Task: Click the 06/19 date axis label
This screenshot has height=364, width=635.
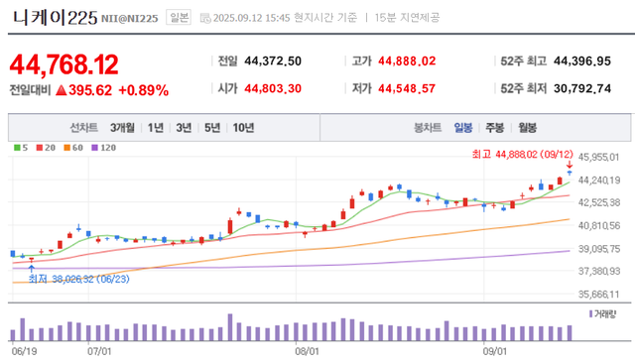Action: (24, 351)
